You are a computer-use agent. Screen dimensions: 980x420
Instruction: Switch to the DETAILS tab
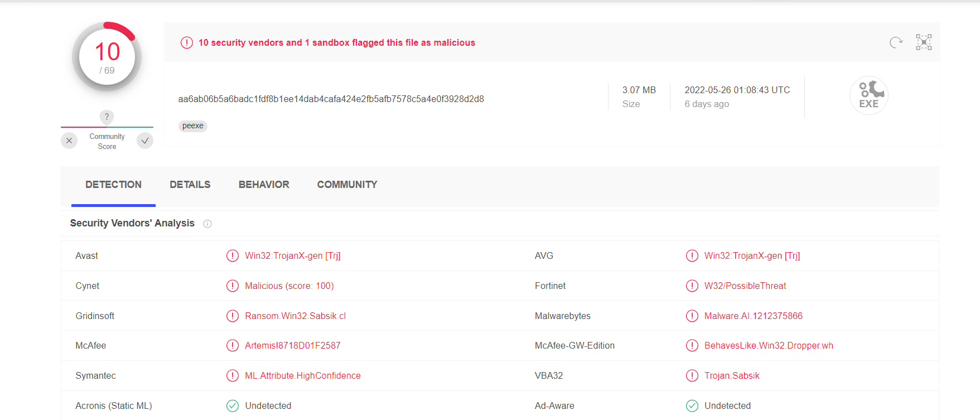coord(190,185)
